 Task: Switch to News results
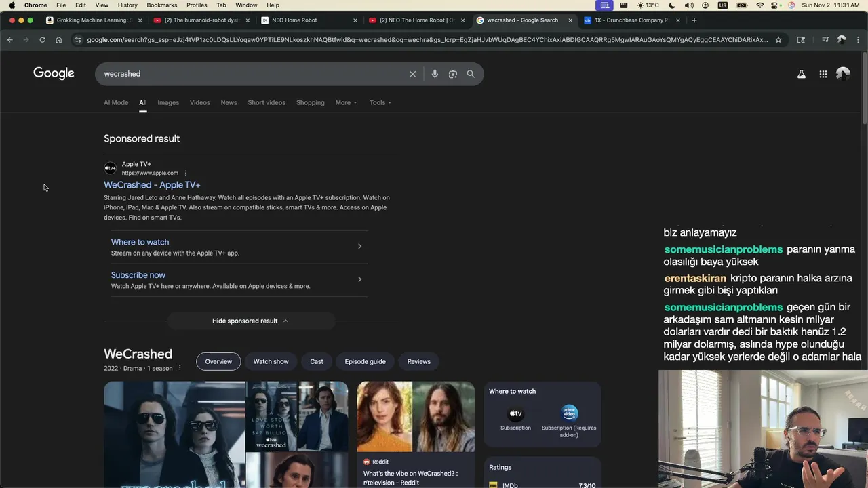click(x=229, y=102)
